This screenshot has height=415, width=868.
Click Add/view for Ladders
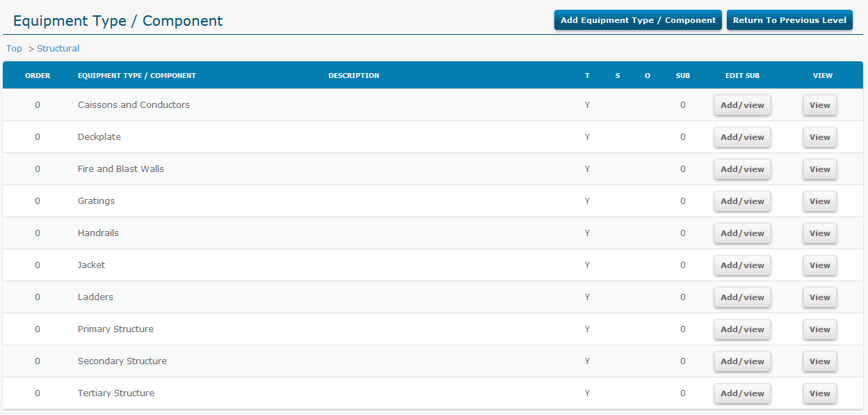point(742,297)
